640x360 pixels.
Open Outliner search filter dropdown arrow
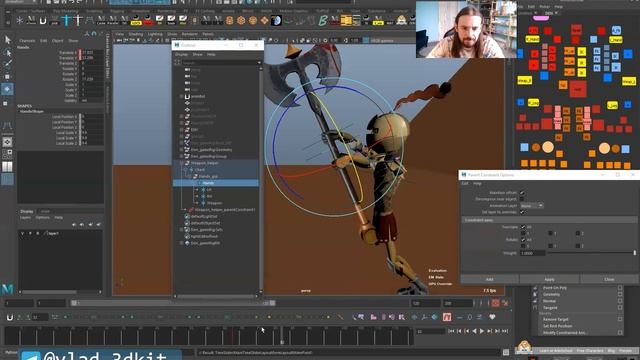point(259,63)
